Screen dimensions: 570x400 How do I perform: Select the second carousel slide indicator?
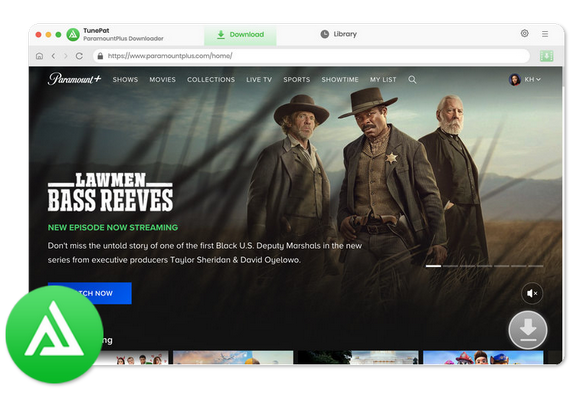coord(450,266)
